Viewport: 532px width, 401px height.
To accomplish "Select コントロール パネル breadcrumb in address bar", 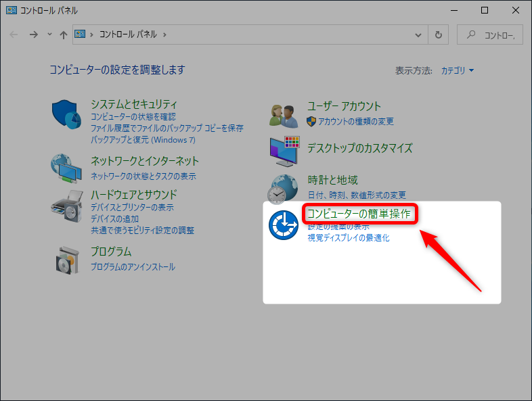I will [x=128, y=34].
